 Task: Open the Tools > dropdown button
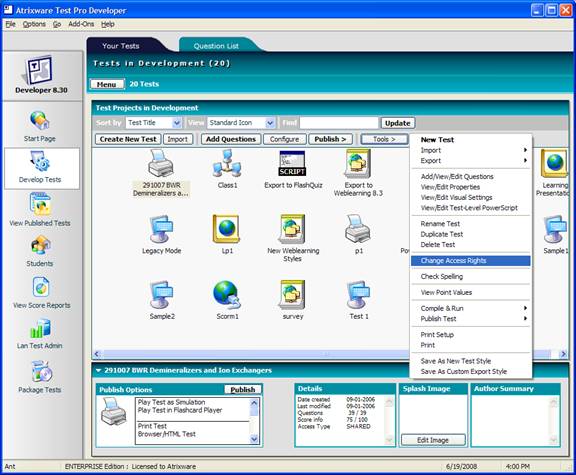pyautogui.click(x=384, y=139)
